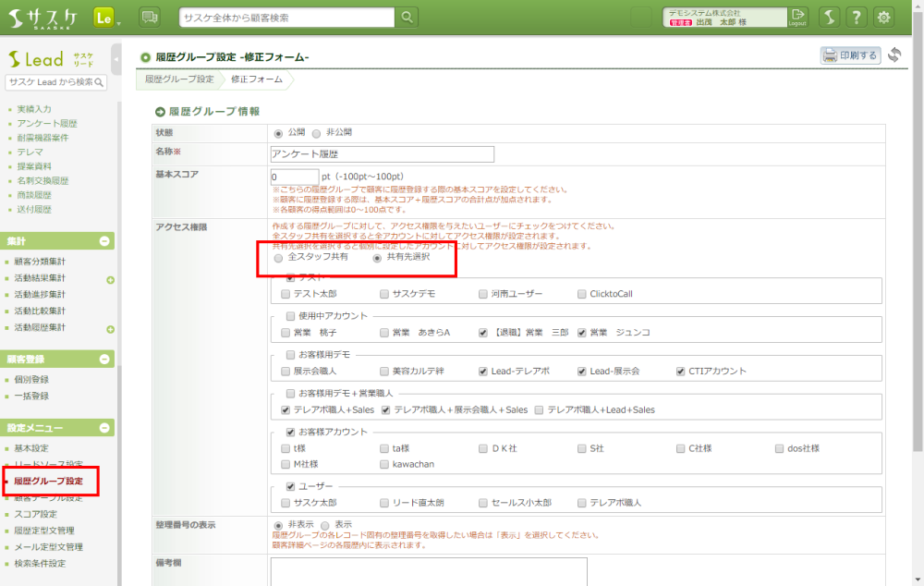Open スコア設定 in the settings menu
924x586 pixels.
tap(36, 514)
